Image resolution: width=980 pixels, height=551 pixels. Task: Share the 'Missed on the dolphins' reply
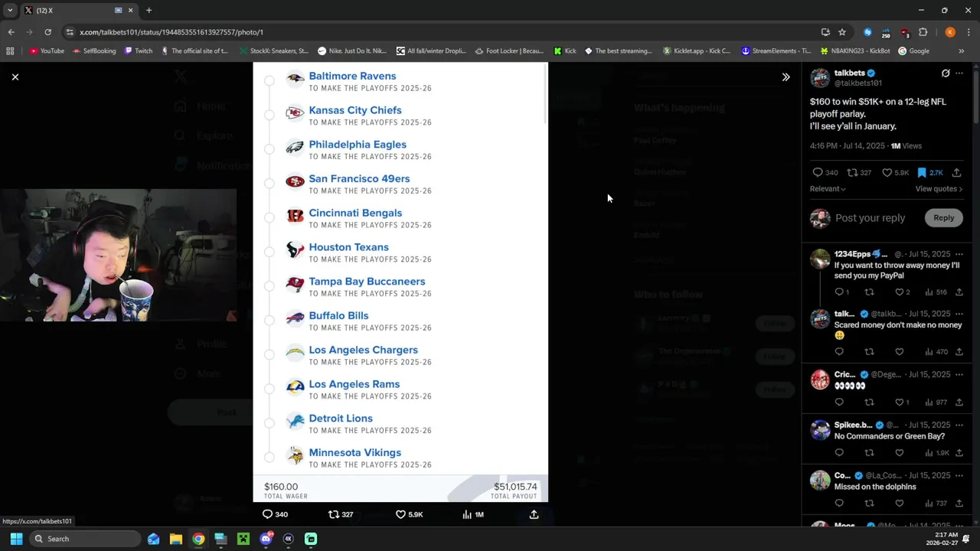click(959, 504)
